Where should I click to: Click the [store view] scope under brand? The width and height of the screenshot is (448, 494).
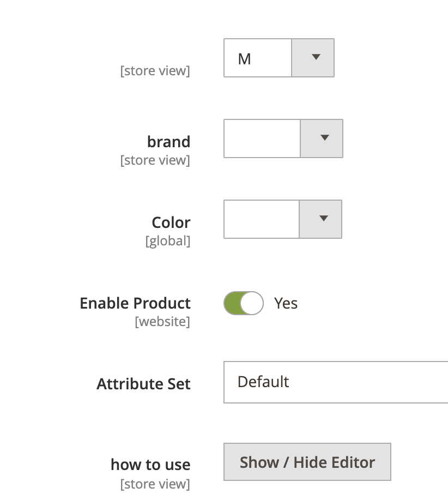point(155,160)
